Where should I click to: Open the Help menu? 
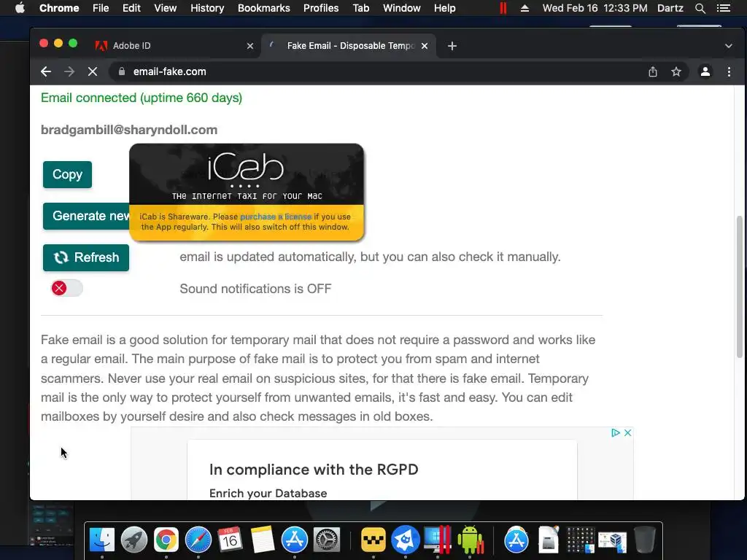pos(444,8)
